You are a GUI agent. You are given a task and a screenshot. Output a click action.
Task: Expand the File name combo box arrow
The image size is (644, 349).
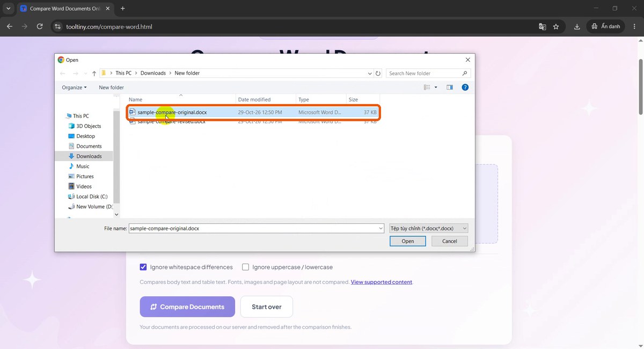coord(380,228)
